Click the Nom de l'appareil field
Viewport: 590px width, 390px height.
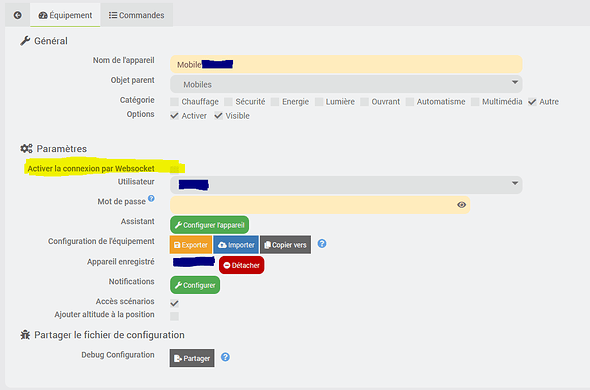346,64
